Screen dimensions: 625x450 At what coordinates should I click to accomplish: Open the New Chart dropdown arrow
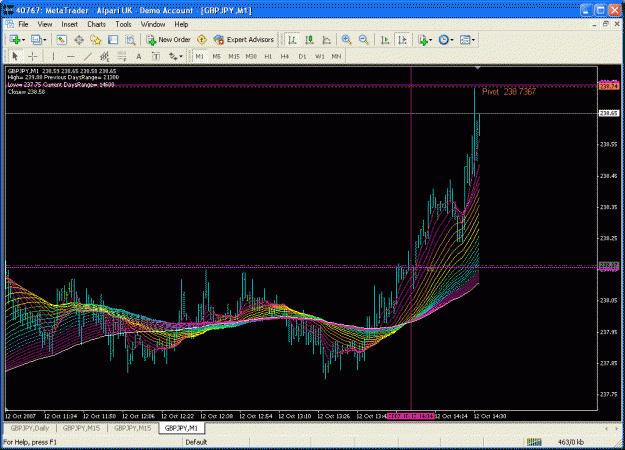pos(24,40)
